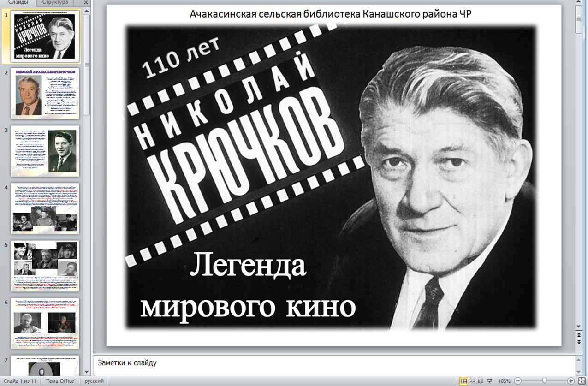Select the main vertical scrollbar thumb

point(579,20)
